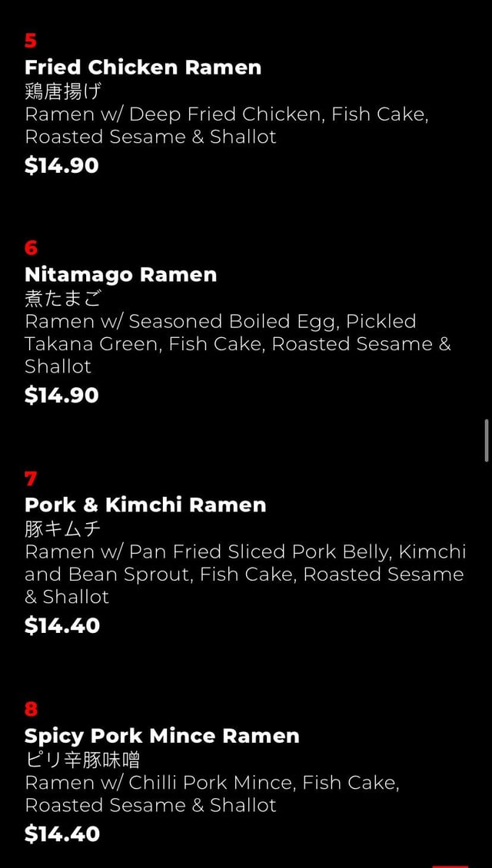The width and height of the screenshot is (492, 868).
Task: Tap the Japanese text 豚キムチ
Action: tap(63, 529)
